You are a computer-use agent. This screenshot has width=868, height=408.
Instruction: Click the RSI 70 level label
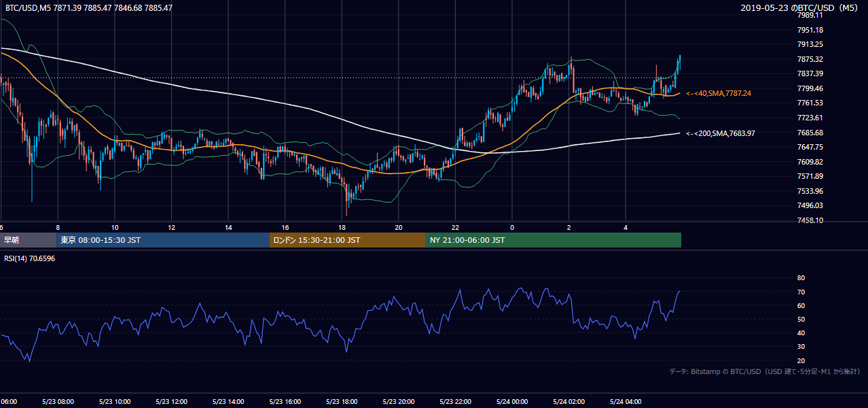pos(801,292)
